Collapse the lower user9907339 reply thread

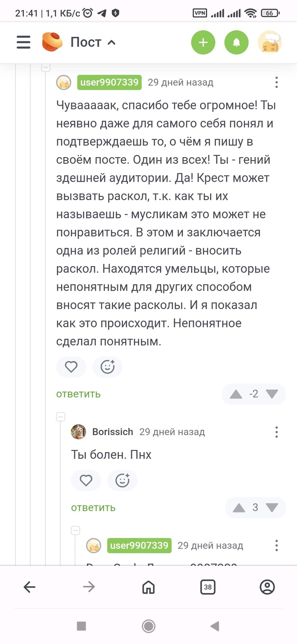point(76,530)
